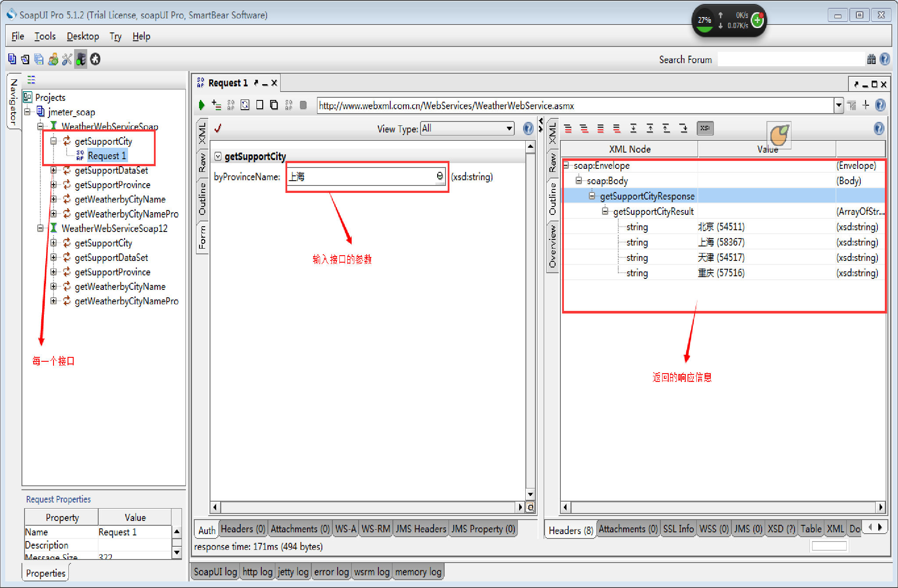Collapse the soap:Envelope node
This screenshot has height=588, width=898.
click(566, 165)
